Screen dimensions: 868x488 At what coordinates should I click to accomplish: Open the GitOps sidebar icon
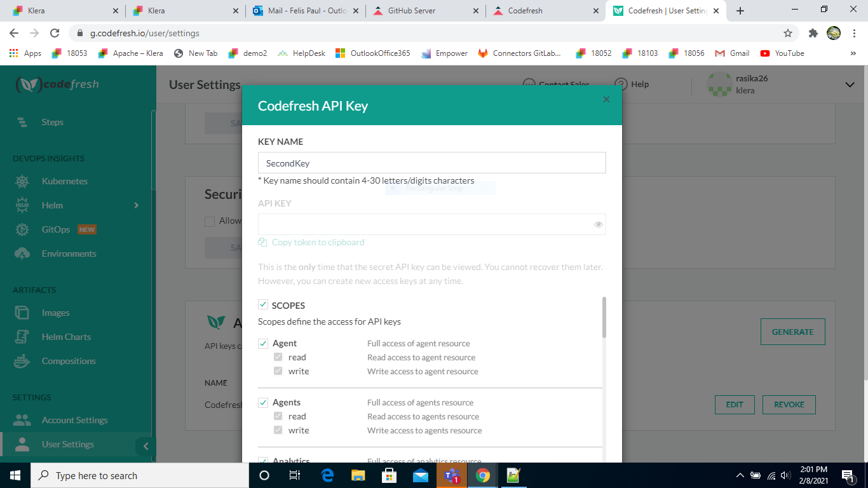(22, 229)
